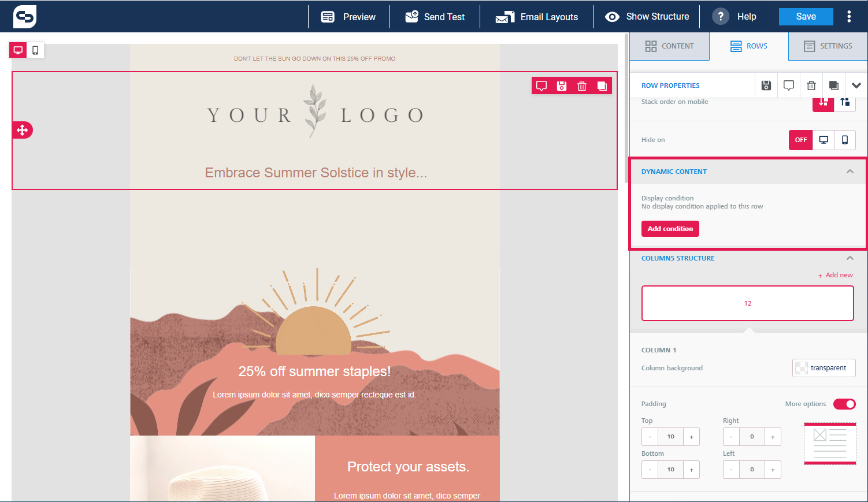Increase Right padding value
Viewport: 868px width, 502px height.
click(x=773, y=437)
